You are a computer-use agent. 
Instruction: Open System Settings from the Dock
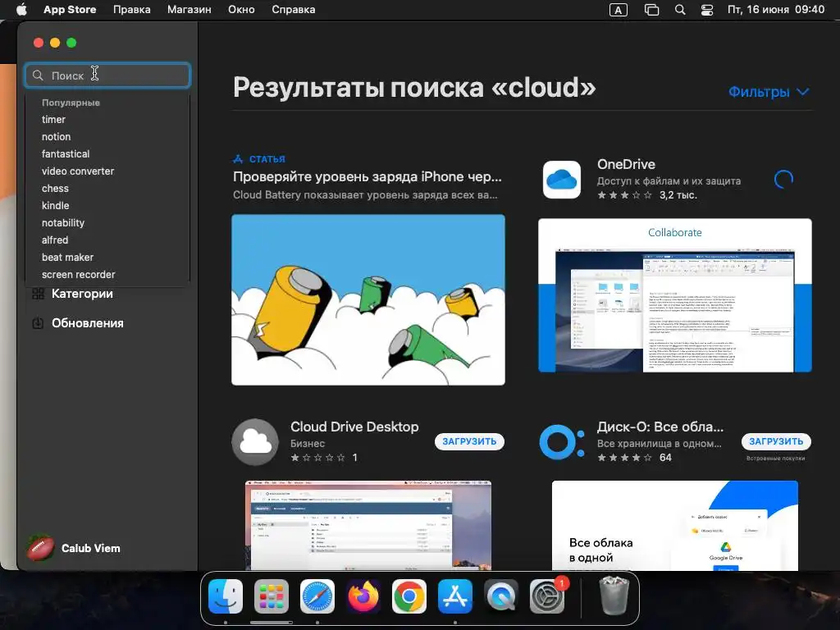click(547, 596)
